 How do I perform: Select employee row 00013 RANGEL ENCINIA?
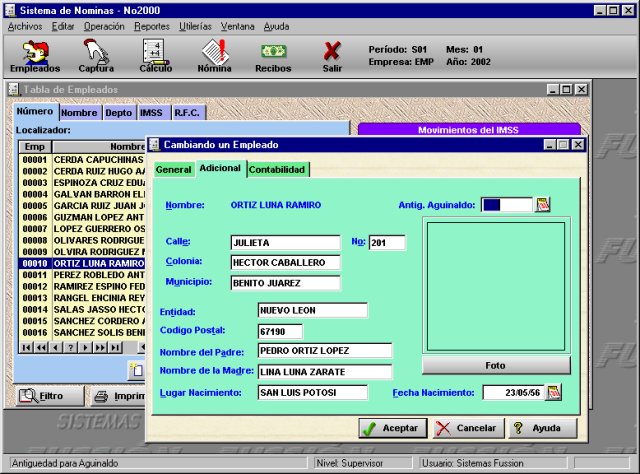(x=82, y=298)
